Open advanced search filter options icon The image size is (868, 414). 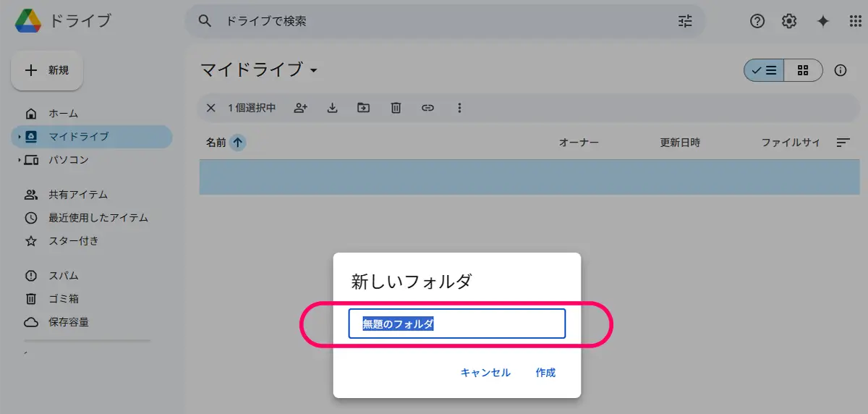(685, 21)
